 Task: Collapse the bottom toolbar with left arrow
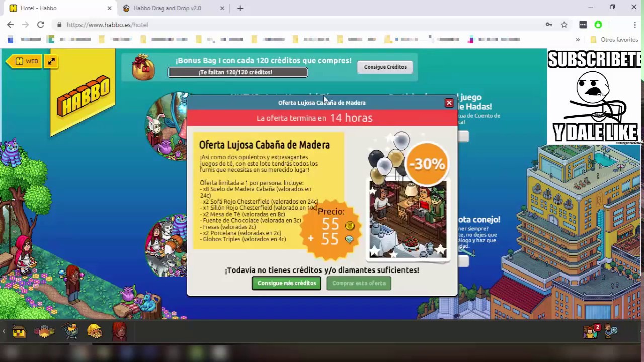(4, 331)
